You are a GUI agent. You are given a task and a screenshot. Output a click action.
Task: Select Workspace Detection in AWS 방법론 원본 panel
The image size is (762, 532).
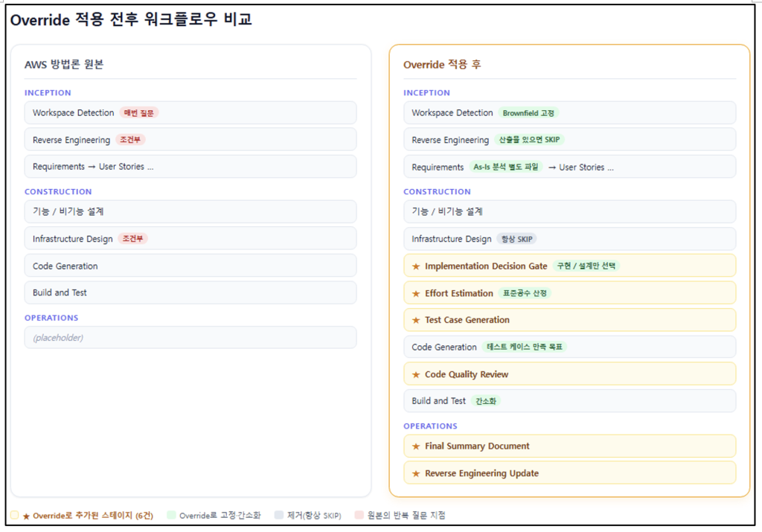coord(190,112)
